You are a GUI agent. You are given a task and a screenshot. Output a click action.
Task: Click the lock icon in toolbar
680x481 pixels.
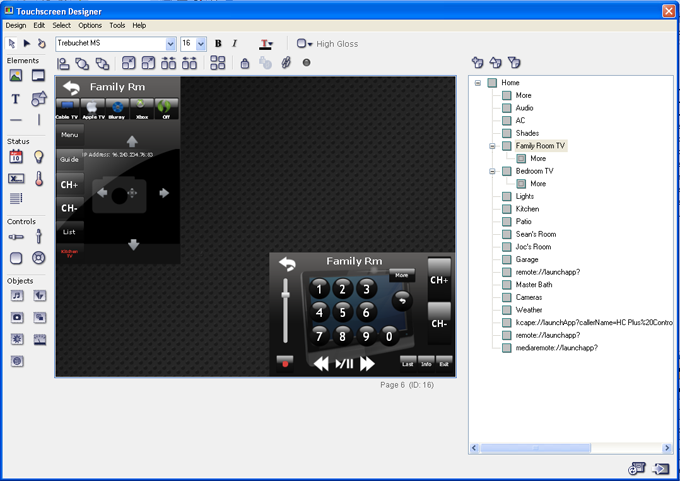coord(245,63)
